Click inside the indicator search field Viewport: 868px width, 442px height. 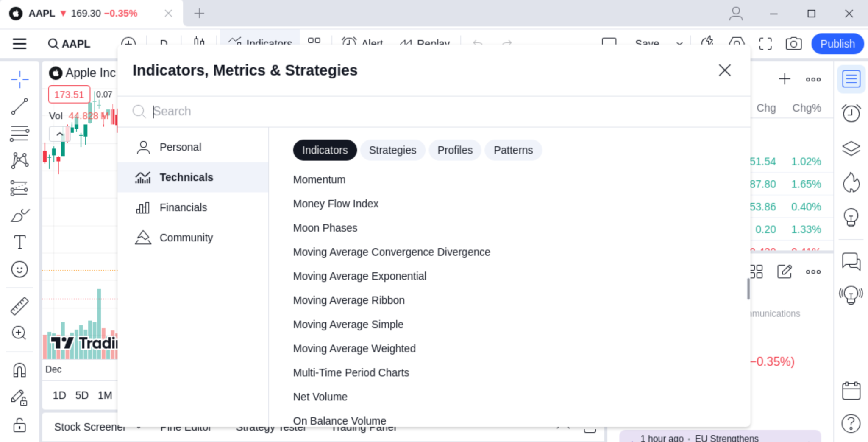point(297,111)
